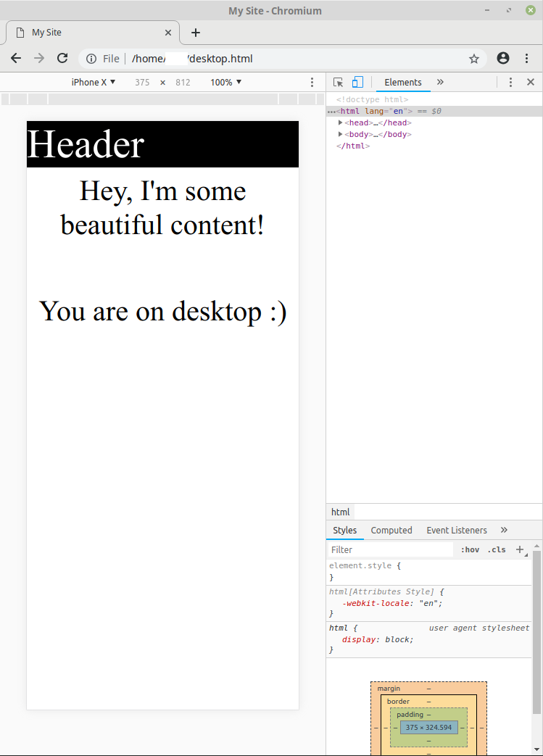Open the Event Listeners tab

(457, 531)
